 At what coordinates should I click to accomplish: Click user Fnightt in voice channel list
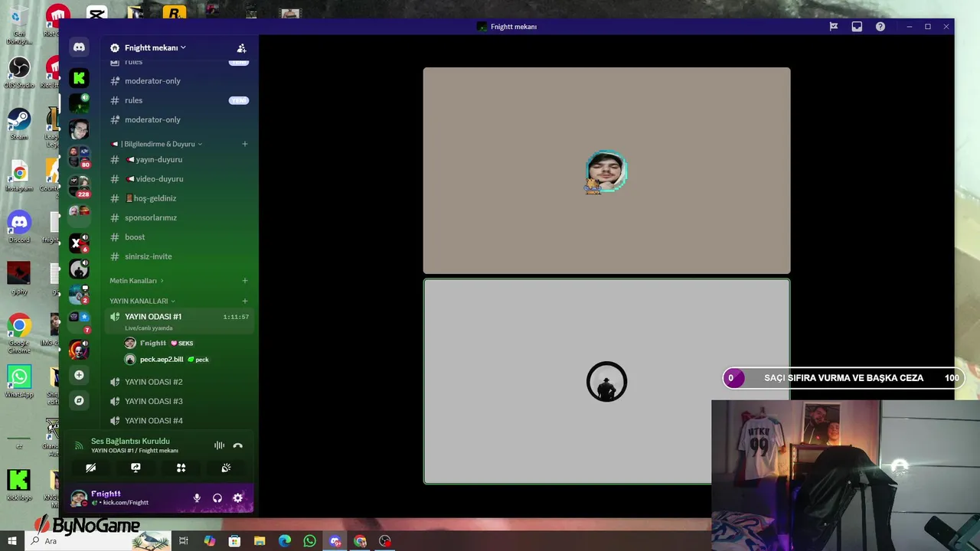(x=186, y=343)
